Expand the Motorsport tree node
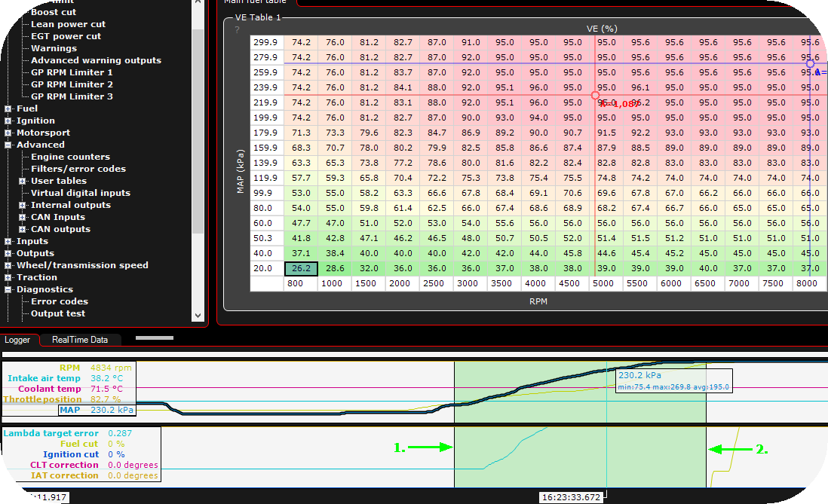The height and width of the screenshot is (504, 828). tap(8, 133)
